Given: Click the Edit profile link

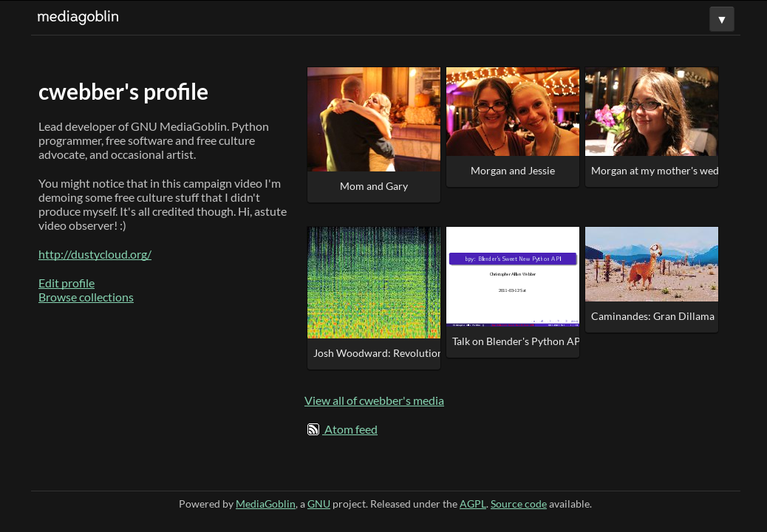Looking at the screenshot, I should tap(67, 283).
